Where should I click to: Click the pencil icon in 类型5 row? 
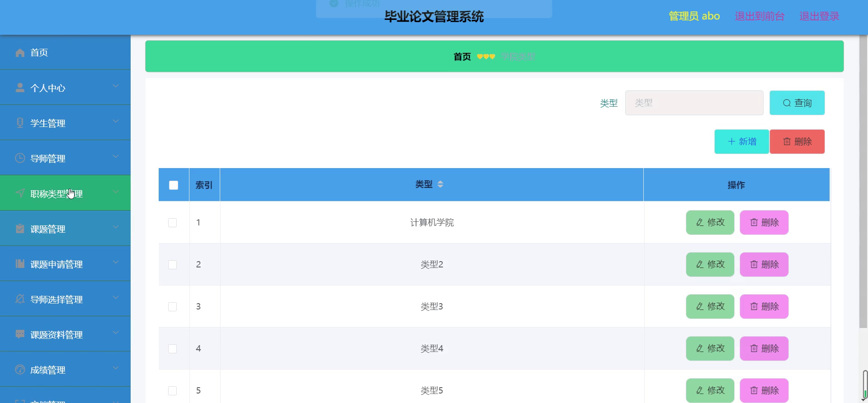click(700, 390)
